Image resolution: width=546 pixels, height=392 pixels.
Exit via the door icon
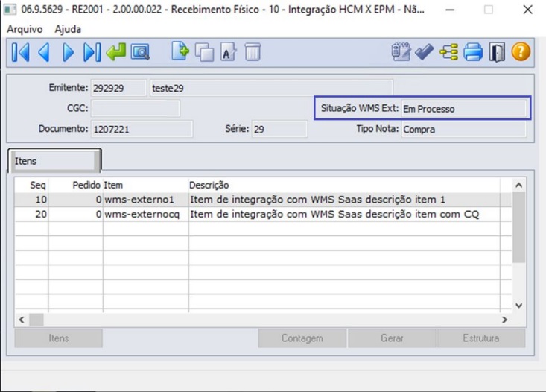pos(497,52)
